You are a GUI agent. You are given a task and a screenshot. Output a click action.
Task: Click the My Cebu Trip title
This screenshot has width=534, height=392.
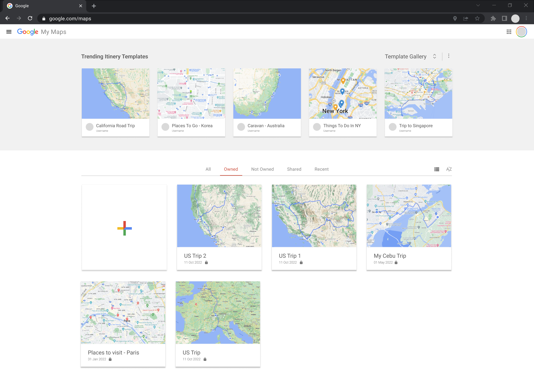[390, 256]
